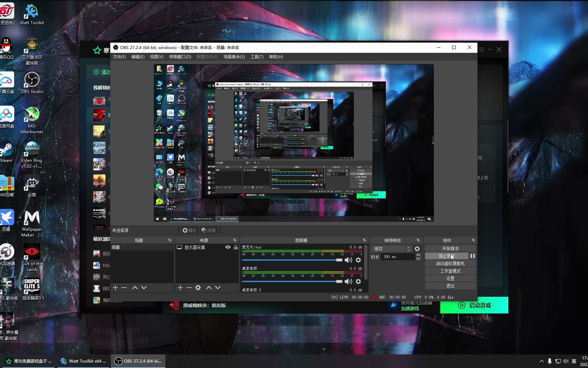Image resolution: width=588 pixels, height=368 pixels.
Task: Move the scene down in the scenes panel
Action: point(144,288)
